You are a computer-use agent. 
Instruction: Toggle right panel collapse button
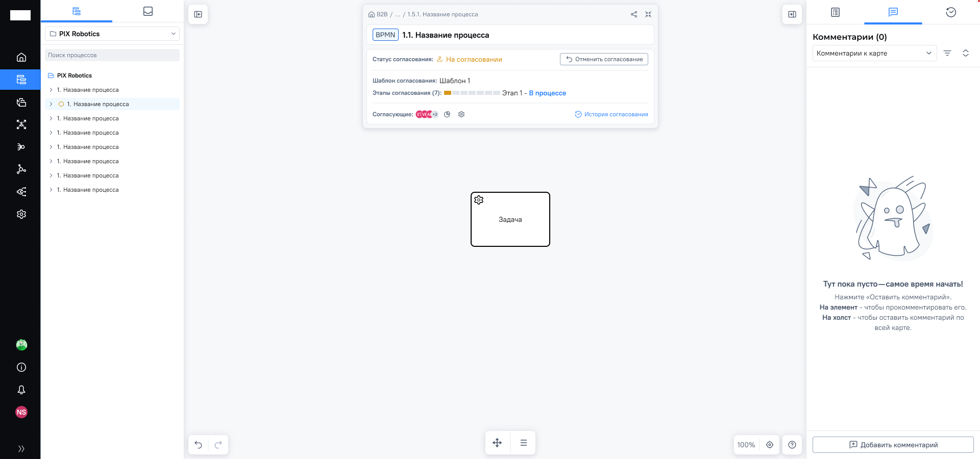792,14
